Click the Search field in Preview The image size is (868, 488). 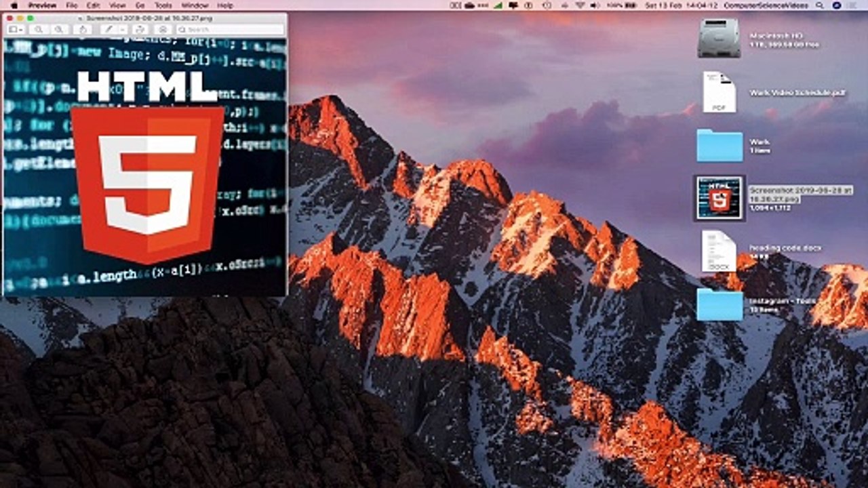(230, 29)
